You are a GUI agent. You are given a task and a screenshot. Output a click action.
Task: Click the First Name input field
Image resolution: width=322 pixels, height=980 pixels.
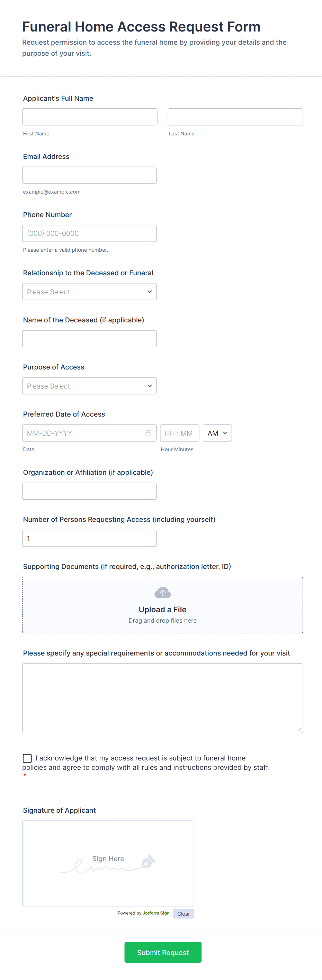tap(89, 117)
